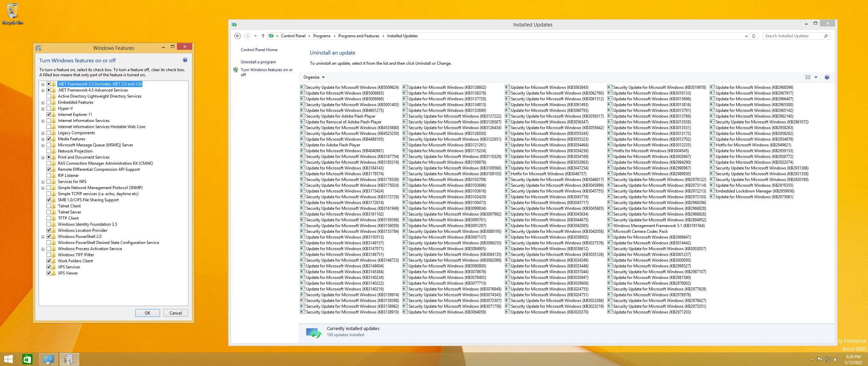This screenshot has width=868, height=366.
Task: Select Windows Management Framework 5.1 entry
Action: pyautogui.click(x=656, y=226)
